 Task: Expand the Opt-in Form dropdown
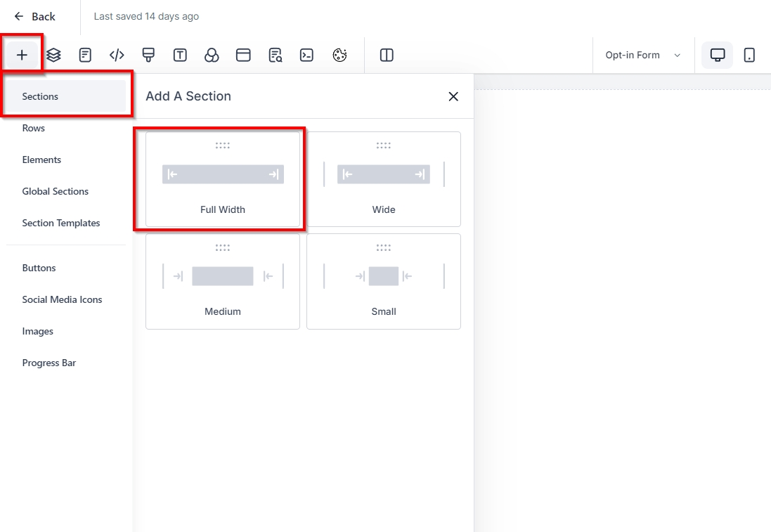pos(642,55)
